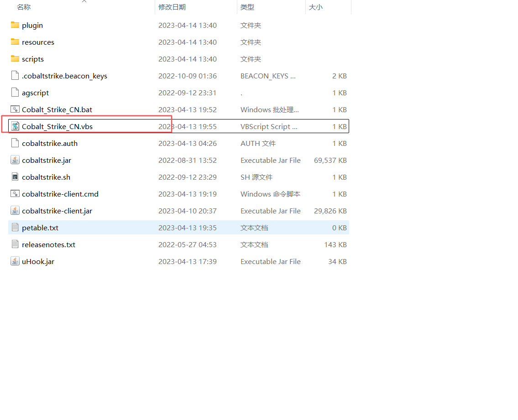Screen dimensions: 518x420
Task: Click the 2023-04-13 19:52 date cell
Action: pyautogui.click(x=187, y=109)
